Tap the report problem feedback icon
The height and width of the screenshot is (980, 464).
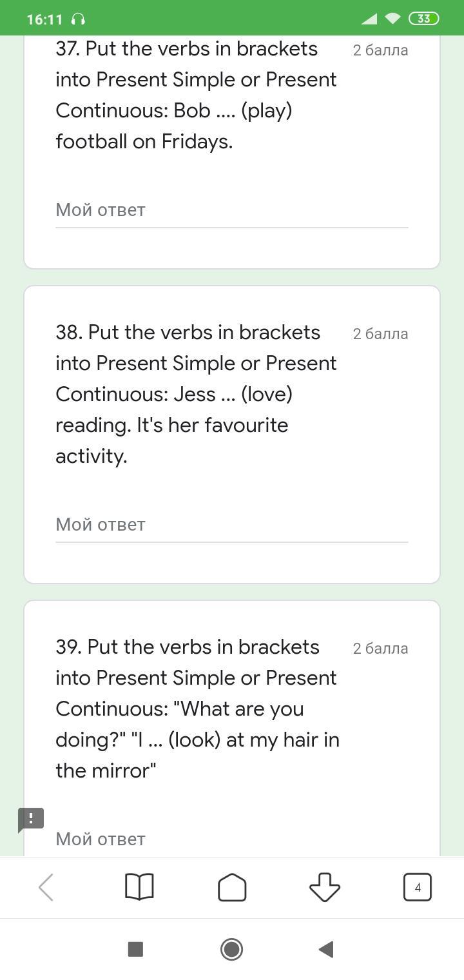31,819
